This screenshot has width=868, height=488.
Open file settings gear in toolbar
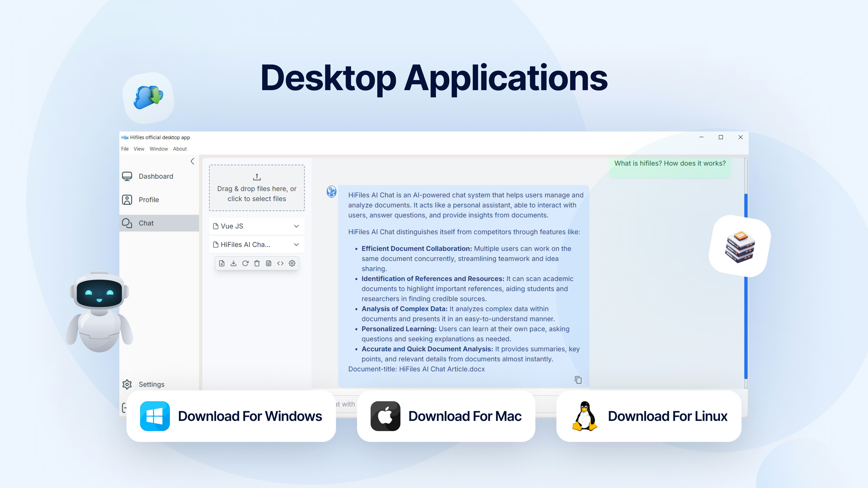click(x=292, y=263)
